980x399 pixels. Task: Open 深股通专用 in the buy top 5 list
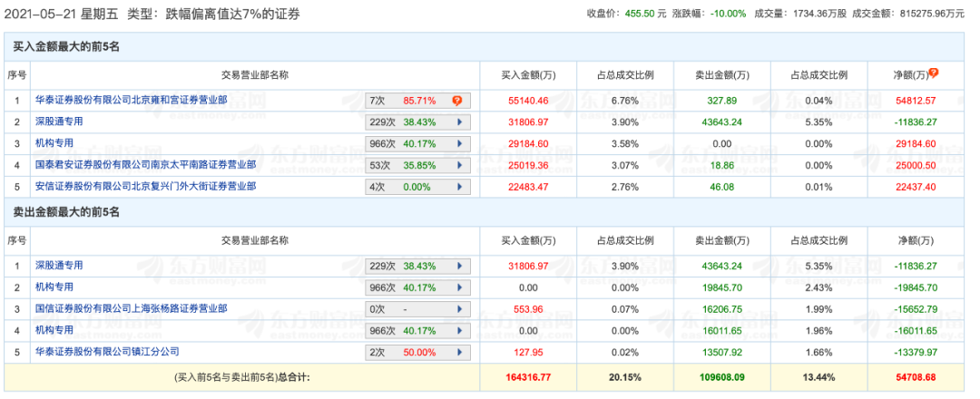pos(59,122)
